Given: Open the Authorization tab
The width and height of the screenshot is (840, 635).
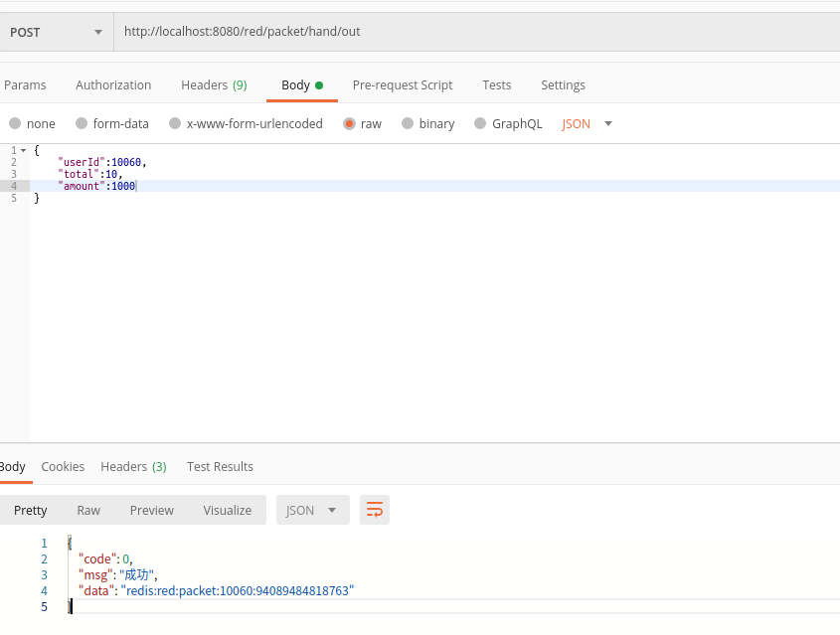Looking at the screenshot, I should pos(113,85).
